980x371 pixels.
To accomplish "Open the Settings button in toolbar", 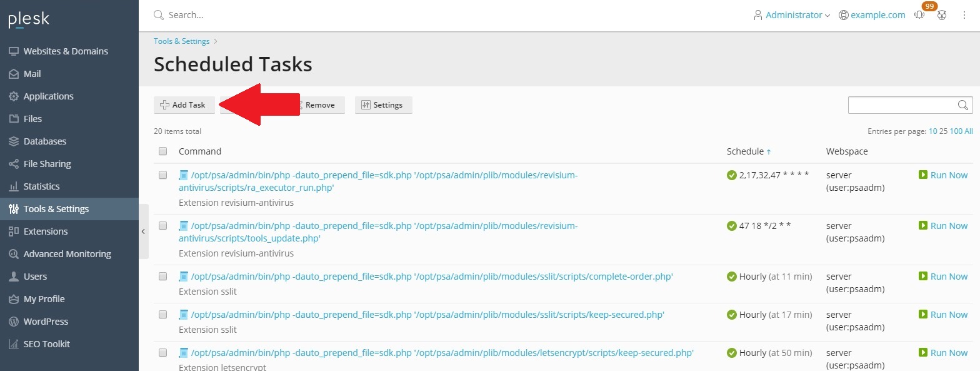I will (x=383, y=105).
